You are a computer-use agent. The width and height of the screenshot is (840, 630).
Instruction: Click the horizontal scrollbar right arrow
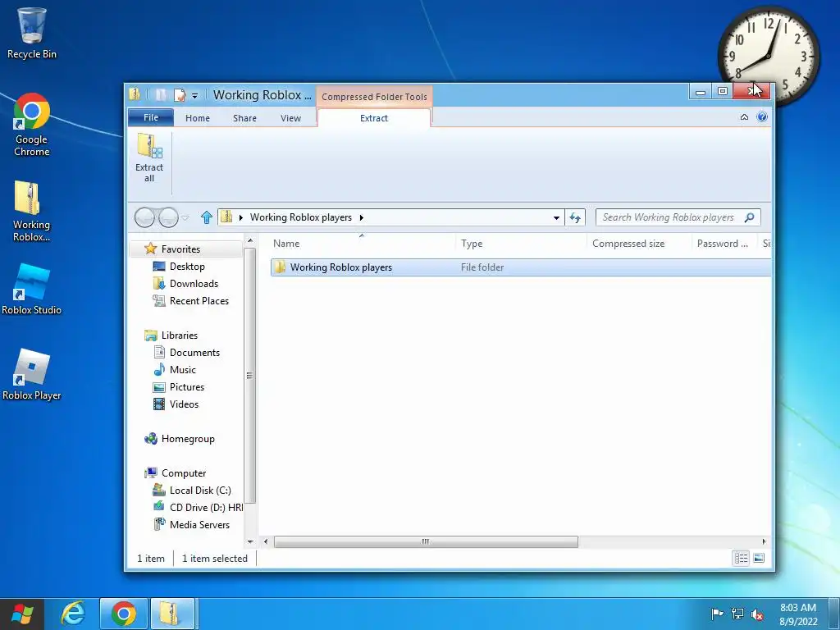[764, 541]
